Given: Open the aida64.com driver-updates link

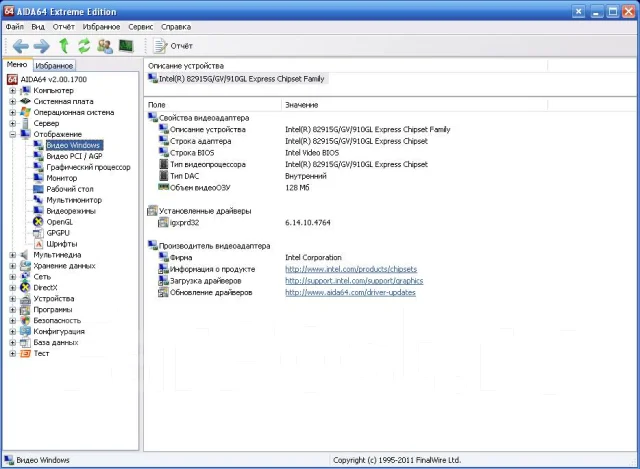Looking at the screenshot, I should point(350,292).
